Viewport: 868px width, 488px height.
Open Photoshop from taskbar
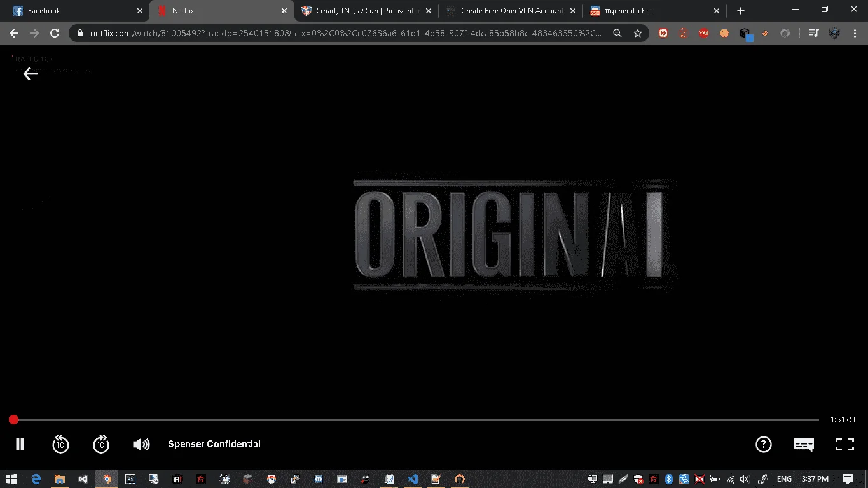130,478
